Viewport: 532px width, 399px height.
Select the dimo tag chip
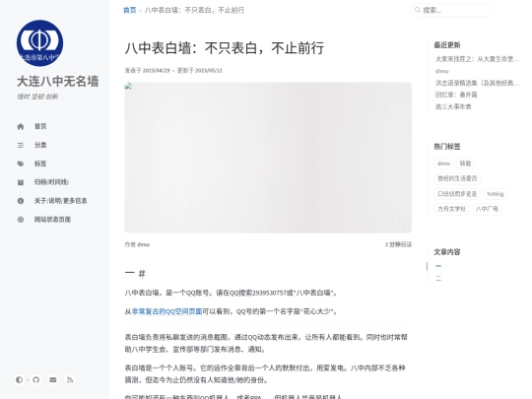pyautogui.click(x=443, y=164)
